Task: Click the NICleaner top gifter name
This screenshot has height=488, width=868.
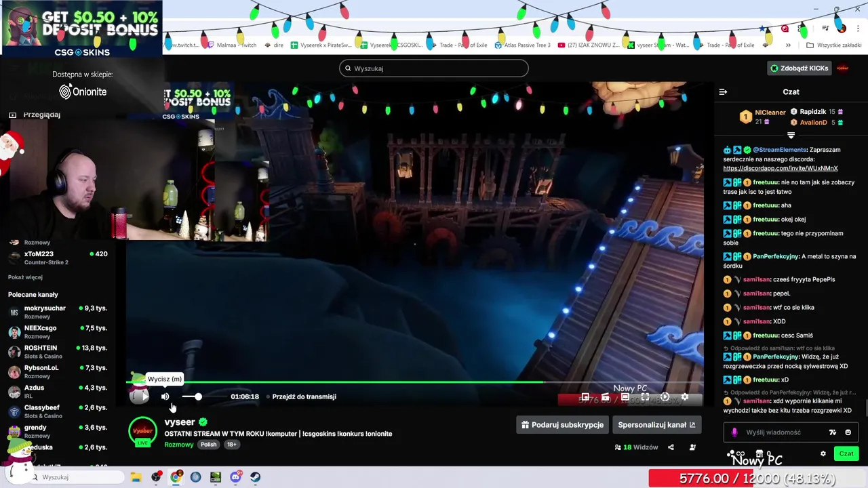Action: click(x=770, y=113)
